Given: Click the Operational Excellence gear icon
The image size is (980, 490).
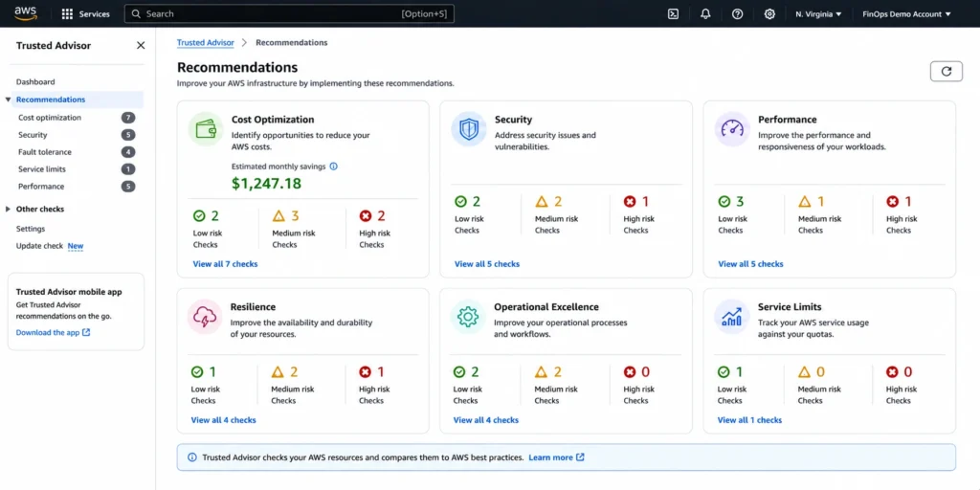Looking at the screenshot, I should pyautogui.click(x=467, y=317).
